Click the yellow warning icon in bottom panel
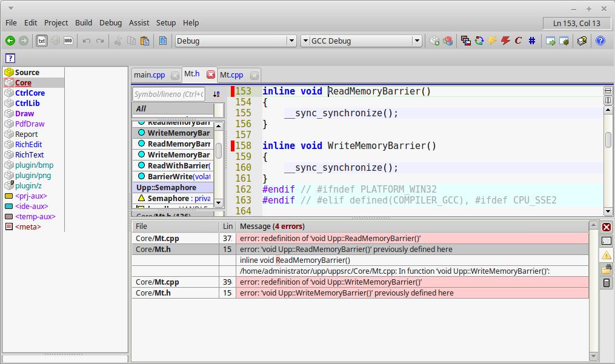The height and width of the screenshot is (364, 615). click(606, 255)
